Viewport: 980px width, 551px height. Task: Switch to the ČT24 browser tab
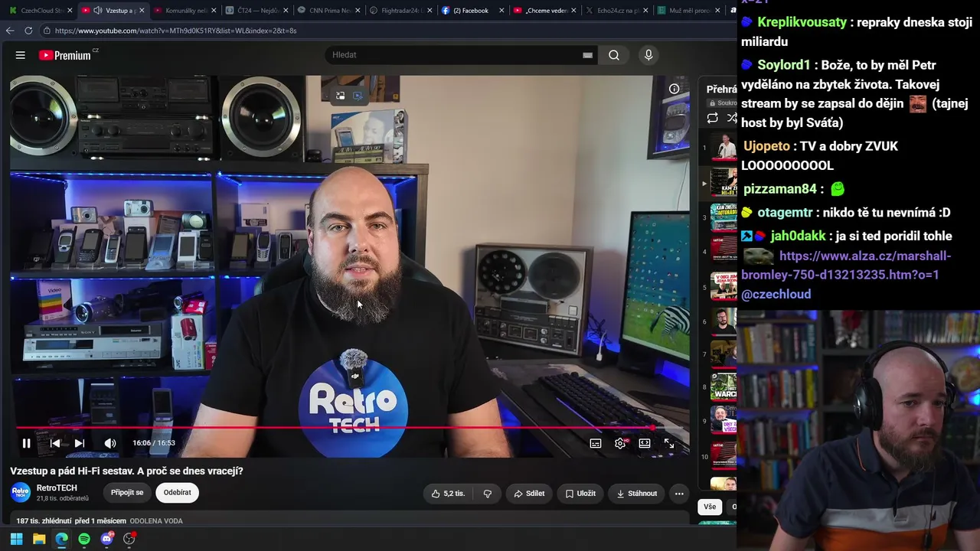click(x=256, y=11)
